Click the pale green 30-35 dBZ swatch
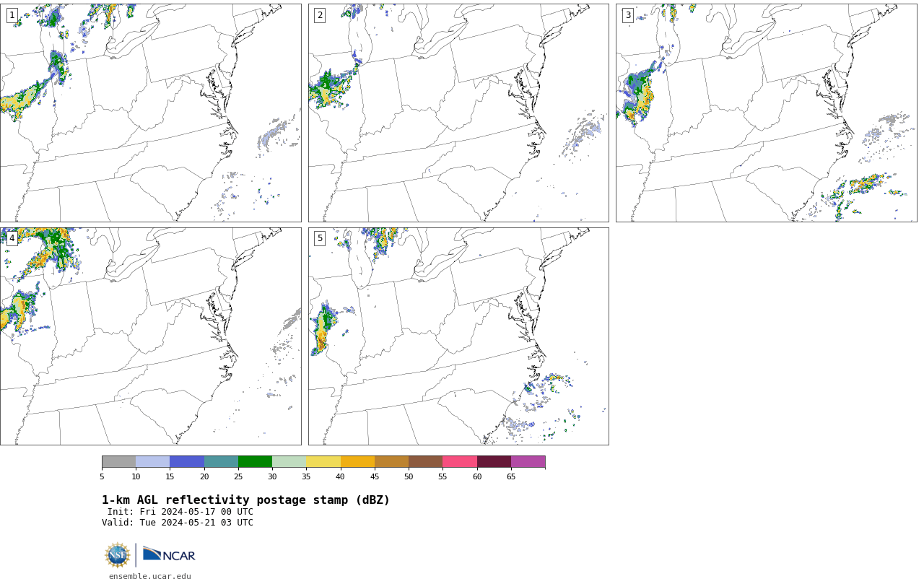The height and width of the screenshot is (584, 924). pyautogui.click(x=289, y=462)
